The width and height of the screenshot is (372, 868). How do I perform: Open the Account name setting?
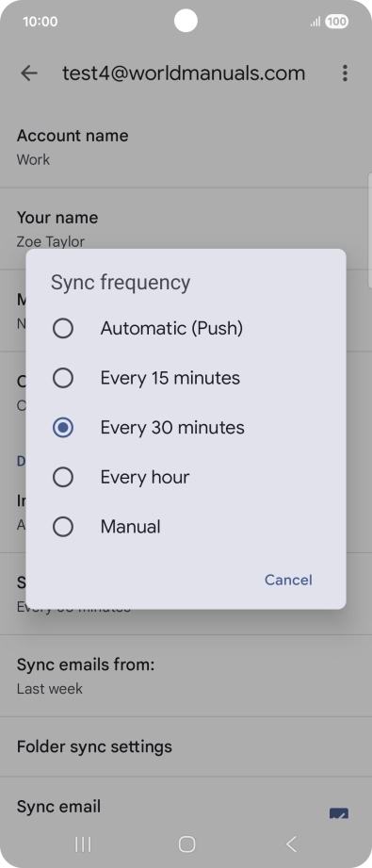(186, 147)
